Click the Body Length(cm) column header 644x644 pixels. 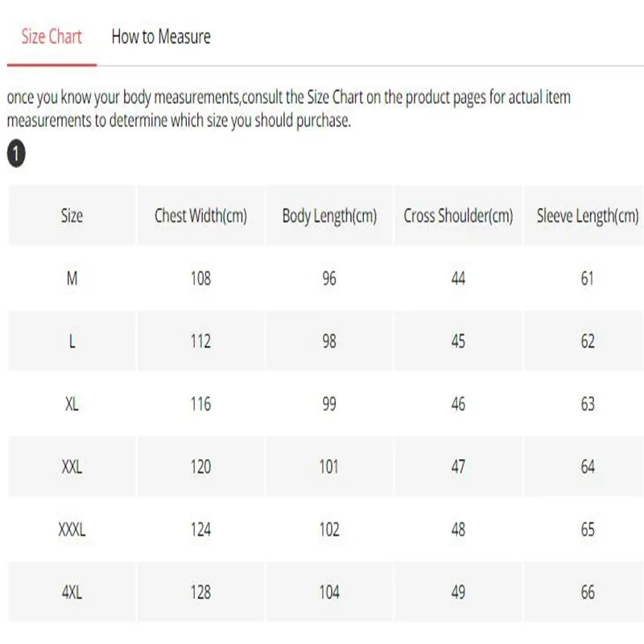pos(329,216)
